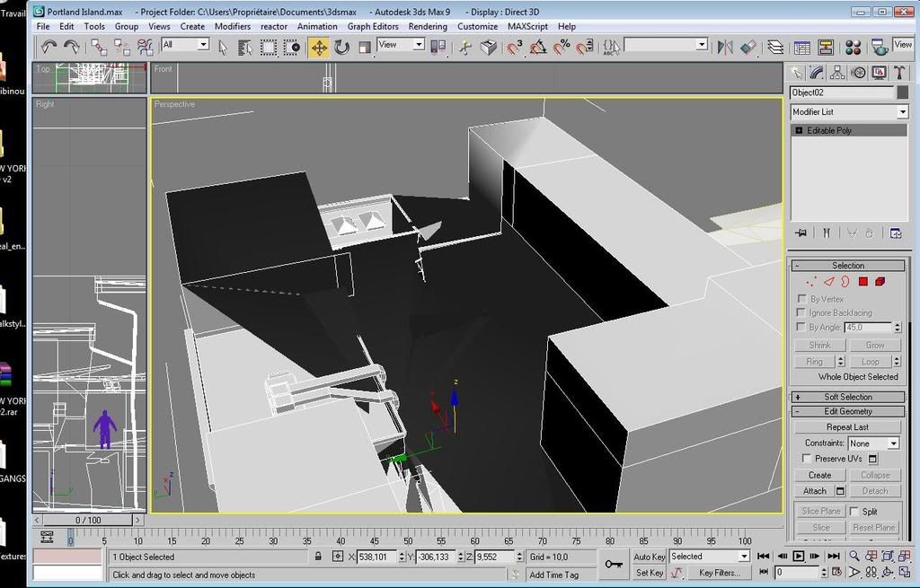Open the Utilities hammer panel
The height and width of the screenshot is (588, 920).
click(x=899, y=73)
